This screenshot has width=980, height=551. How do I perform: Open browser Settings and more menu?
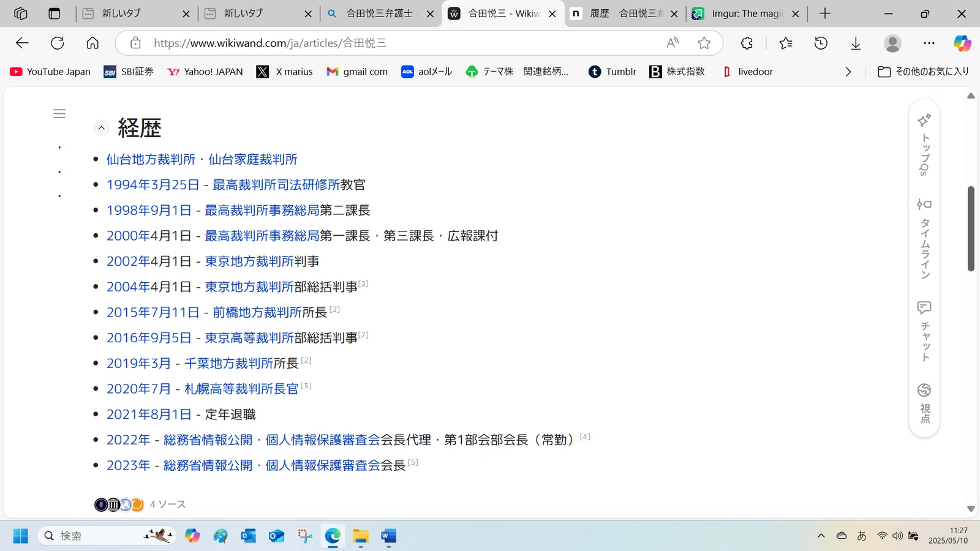929,43
